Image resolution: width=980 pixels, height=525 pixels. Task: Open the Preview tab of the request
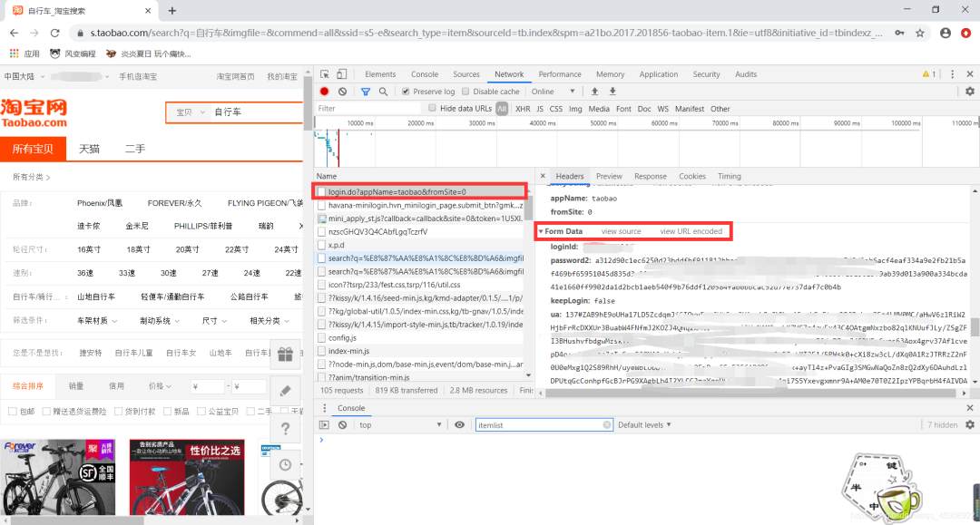pyautogui.click(x=609, y=177)
